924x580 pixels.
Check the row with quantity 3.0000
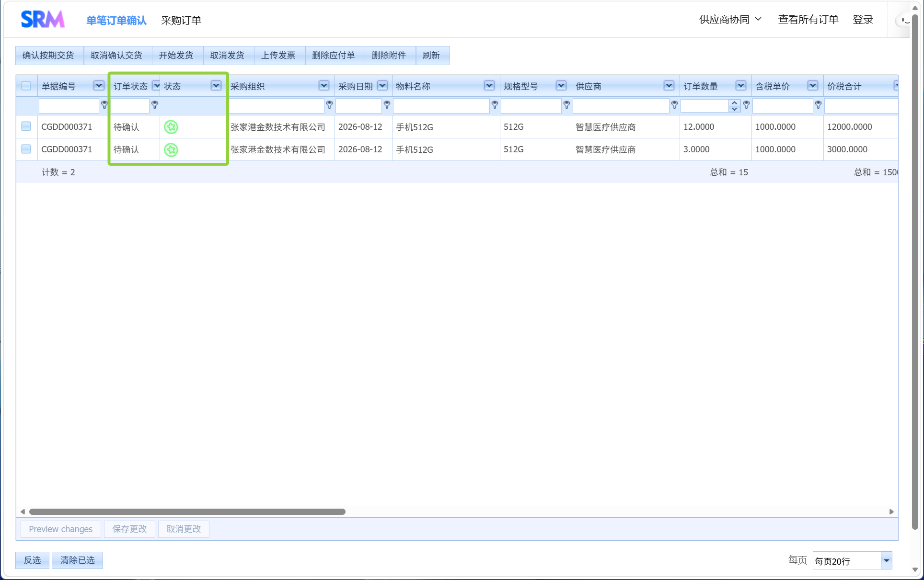click(x=26, y=149)
